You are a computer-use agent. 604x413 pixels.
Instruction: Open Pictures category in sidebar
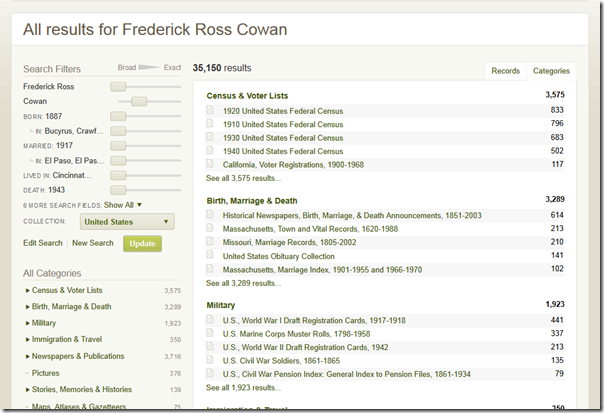[45, 373]
